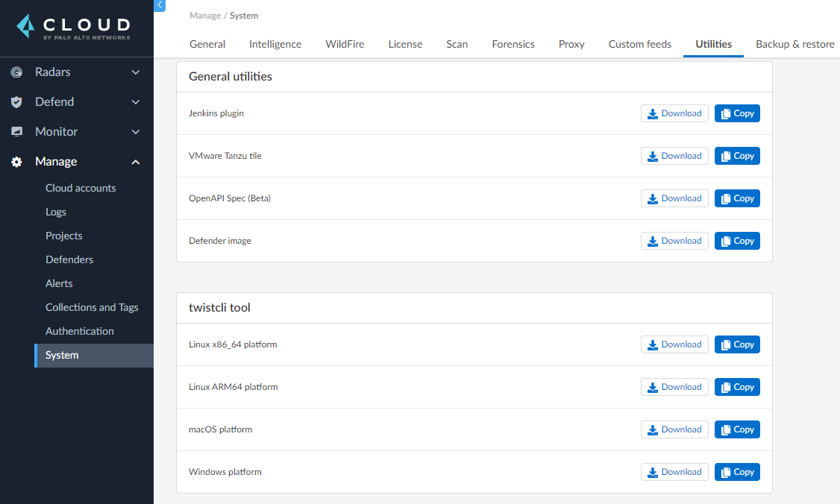The width and height of the screenshot is (840, 504).
Task: Switch to Backup & restore tab
Action: [x=795, y=44]
